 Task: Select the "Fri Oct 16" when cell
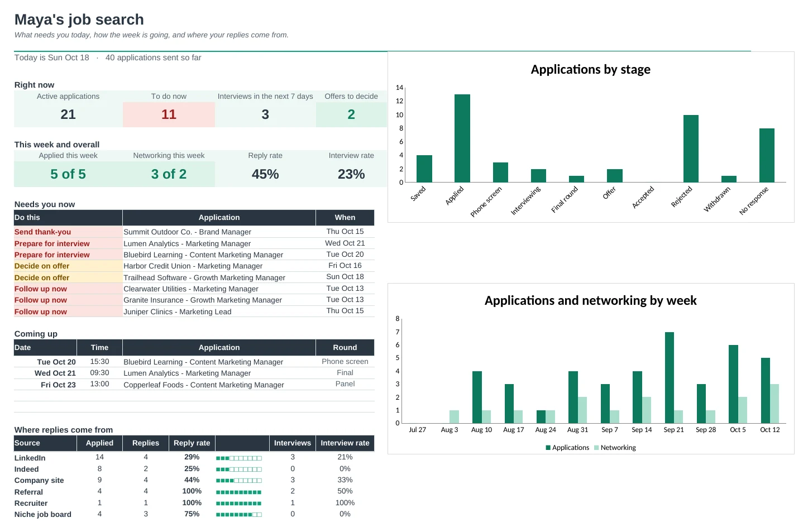345,266
